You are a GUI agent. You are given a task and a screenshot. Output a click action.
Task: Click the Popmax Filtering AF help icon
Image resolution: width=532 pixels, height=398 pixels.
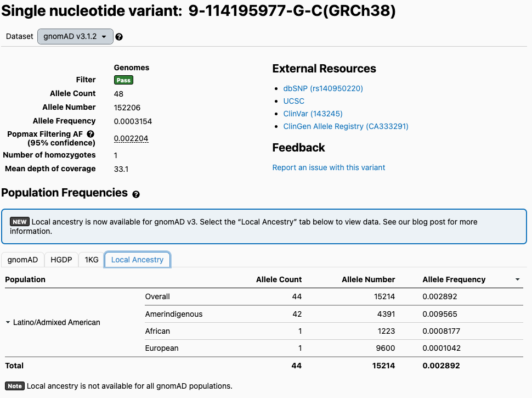(90, 134)
